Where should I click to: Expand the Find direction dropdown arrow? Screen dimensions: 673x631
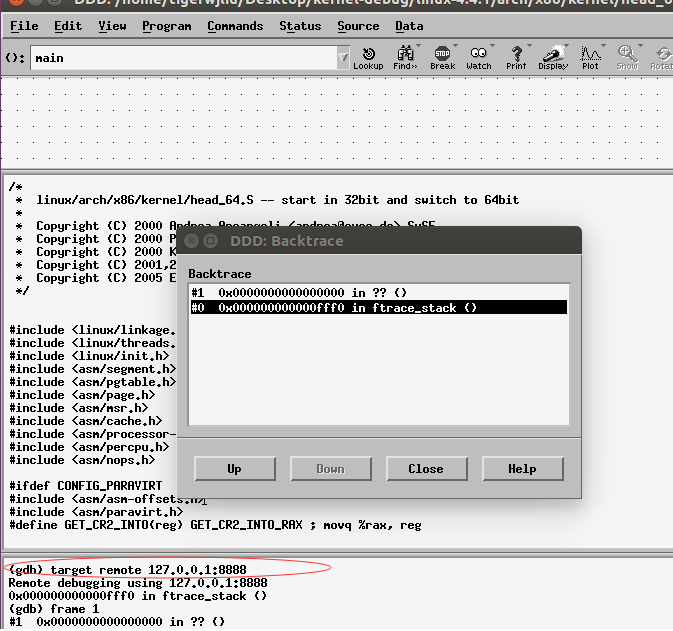point(418,45)
